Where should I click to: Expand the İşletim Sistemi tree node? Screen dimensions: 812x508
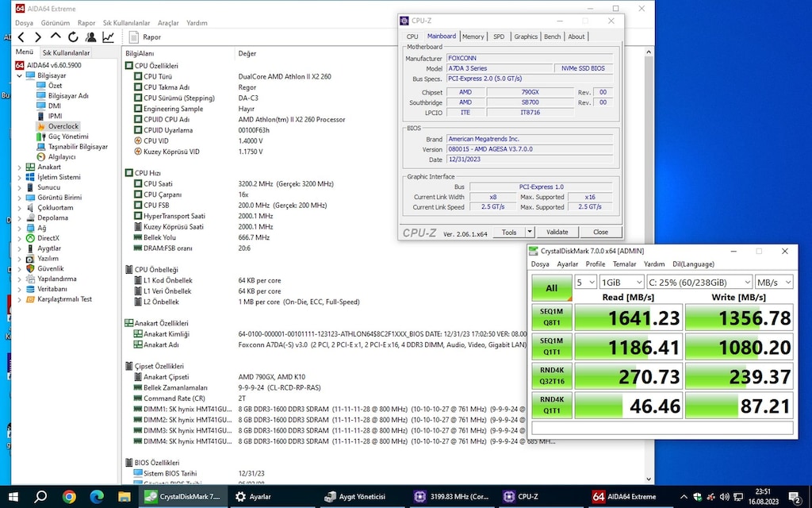click(x=20, y=177)
